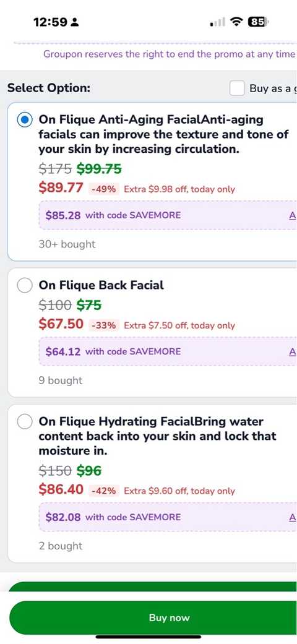Image resolution: width=297 pixels, height=644 pixels.
Task: Tap the person icon beside the clock
Action: [74, 22]
